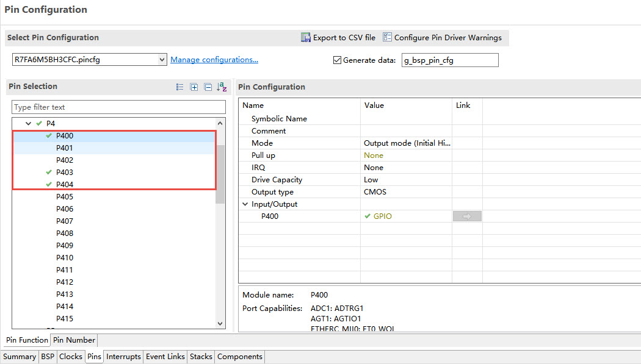The width and height of the screenshot is (641, 364).
Task: Sort pins alphabetically with the a-z icon
Action: (x=222, y=87)
